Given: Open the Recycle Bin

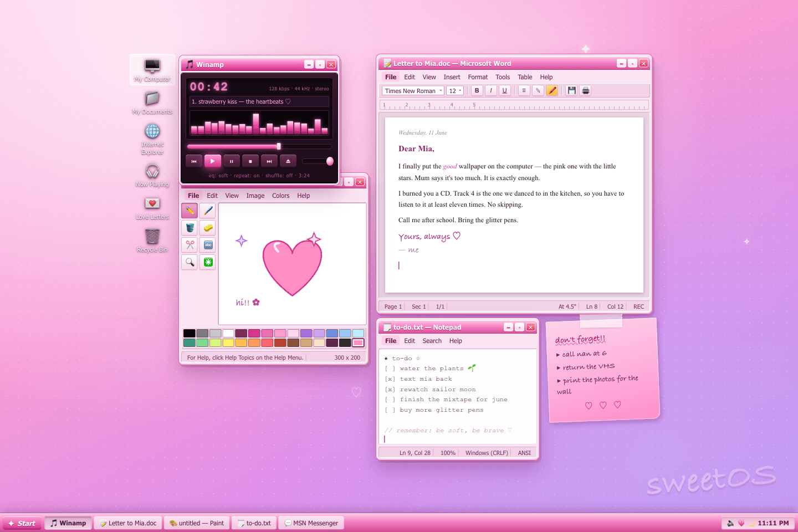Looking at the screenshot, I should (152, 241).
